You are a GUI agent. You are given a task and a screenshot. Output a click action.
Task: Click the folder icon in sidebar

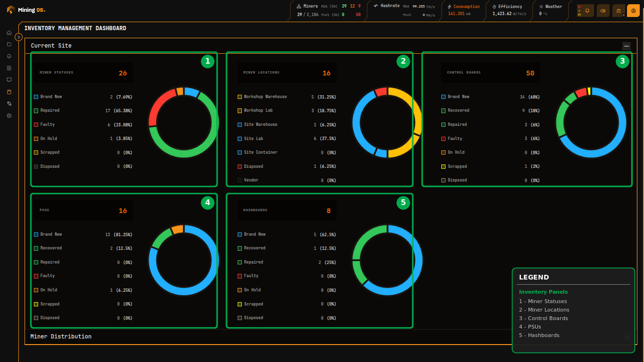(x=9, y=44)
